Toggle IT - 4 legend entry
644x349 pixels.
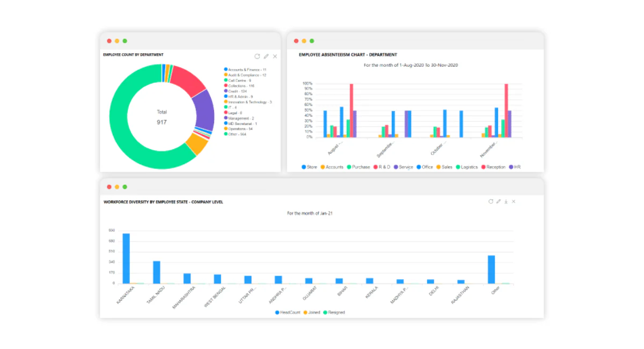point(231,107)
